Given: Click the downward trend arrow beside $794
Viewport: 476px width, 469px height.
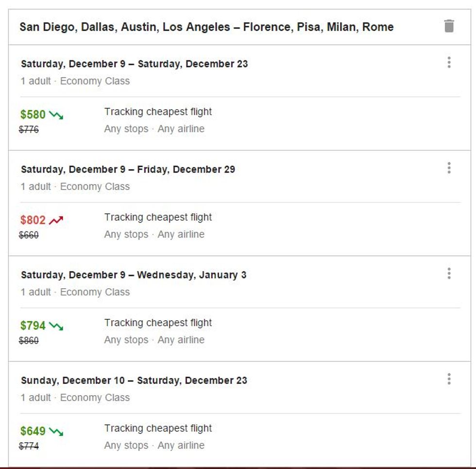Looking at the screenshot, I should (x=56, y=326).
